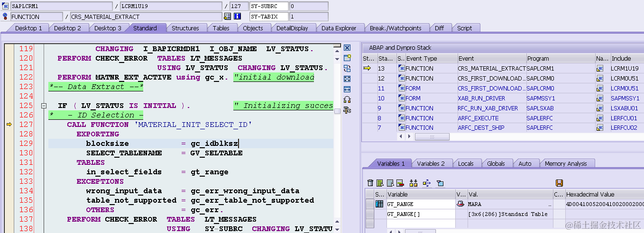The width and height of the screenshot is (644, 233).
Task: Click the Include column header
Action: coord(626,58)
